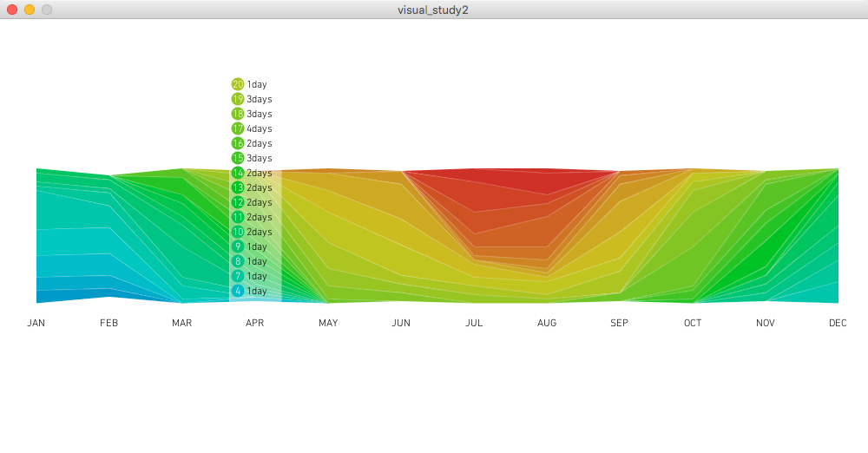Image resolution: width=868 pixels, height=453 pixels.
Task: Click the green badge numbered 15
Action: (x=238, y=158)
